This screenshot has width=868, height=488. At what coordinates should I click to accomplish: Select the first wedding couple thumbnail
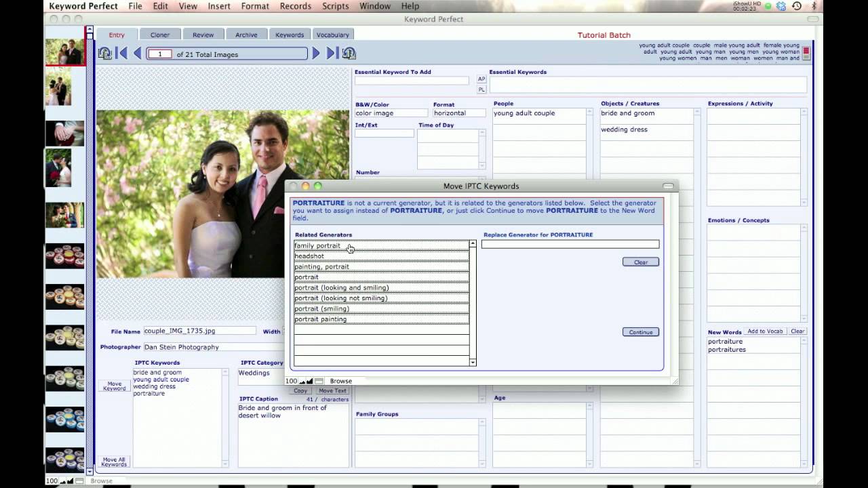tap(65, 52)
